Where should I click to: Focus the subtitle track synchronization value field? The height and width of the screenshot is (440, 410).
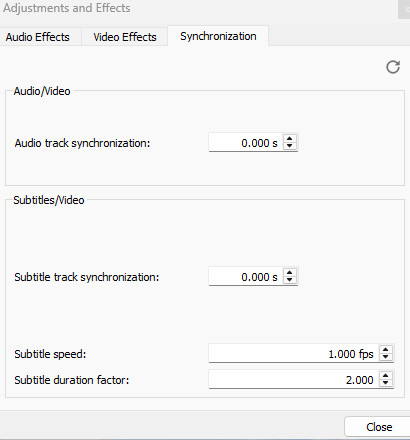point(246,277)
